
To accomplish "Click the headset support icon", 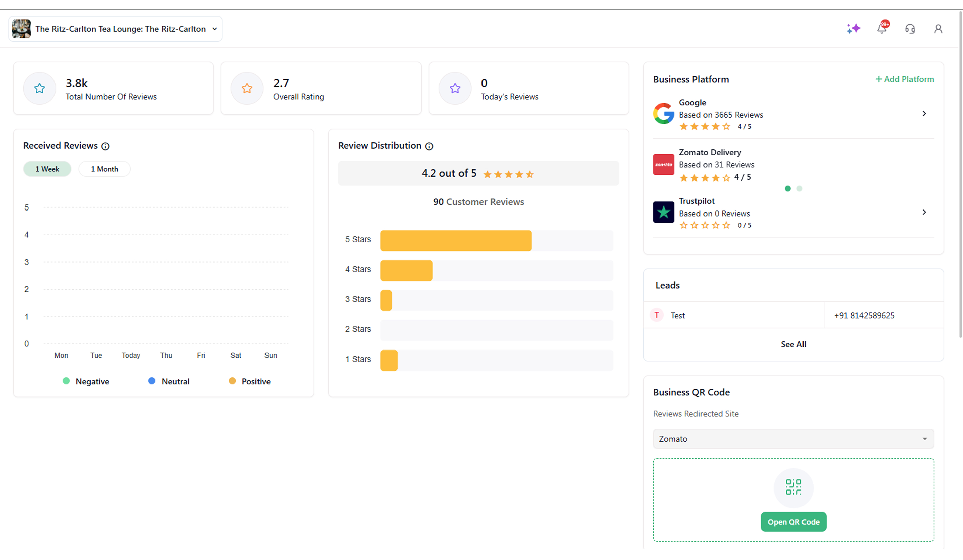I will 910,29.
